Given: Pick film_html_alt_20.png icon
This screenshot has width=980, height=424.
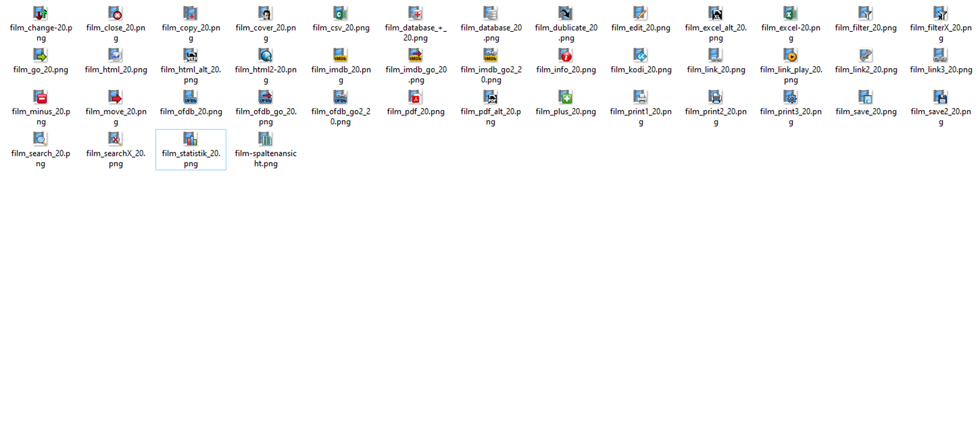Looking at the screenshot, I should (x=190, y=55).
